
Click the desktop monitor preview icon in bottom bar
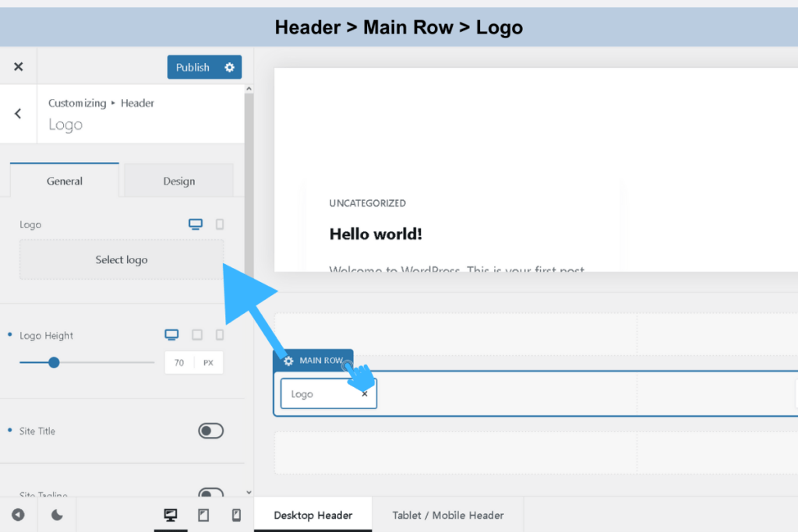pyautogui.click(x=171, y=515)
